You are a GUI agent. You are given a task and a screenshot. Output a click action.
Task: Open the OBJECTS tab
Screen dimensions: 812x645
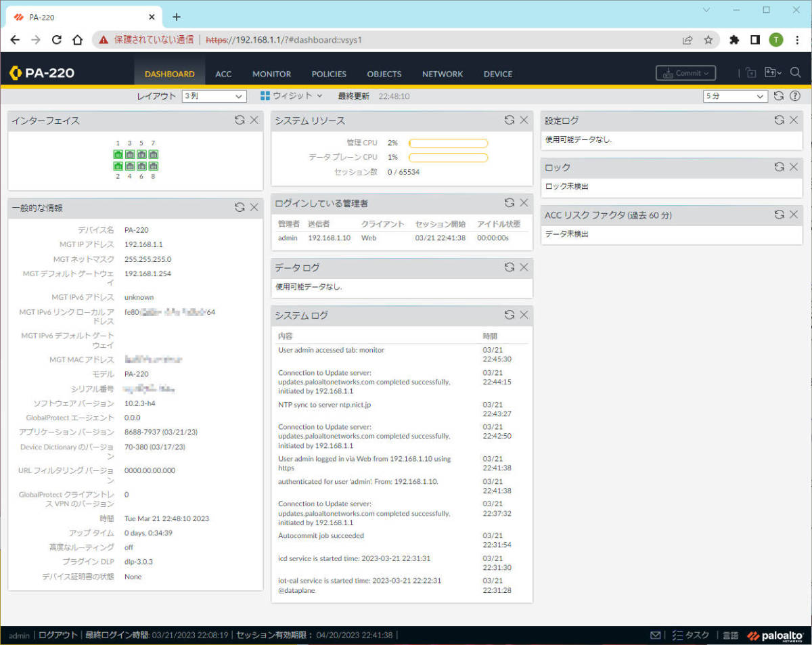[384, 74]
